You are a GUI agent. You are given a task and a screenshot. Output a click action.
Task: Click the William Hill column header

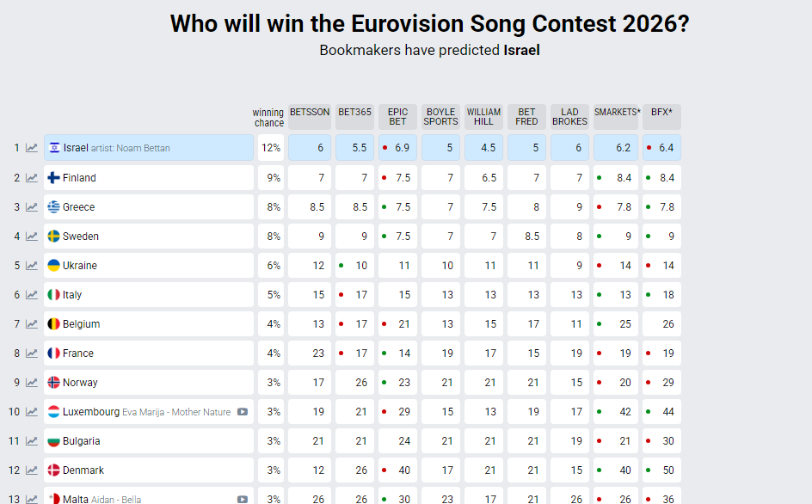click(483, 117)
